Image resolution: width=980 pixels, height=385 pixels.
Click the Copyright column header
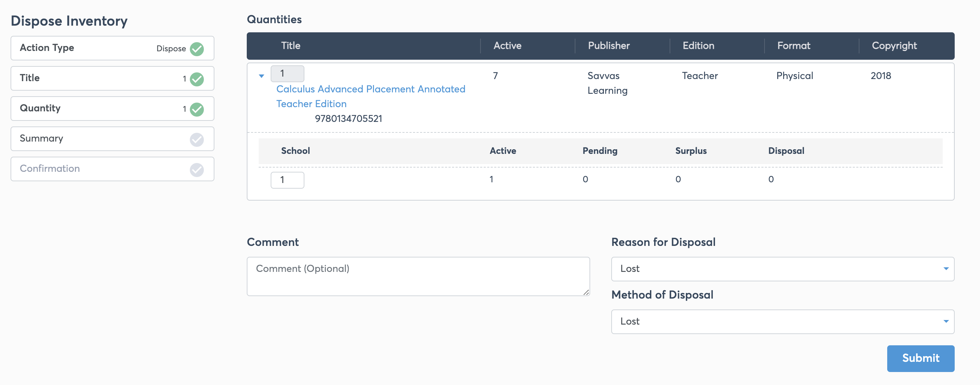(894, 46)
